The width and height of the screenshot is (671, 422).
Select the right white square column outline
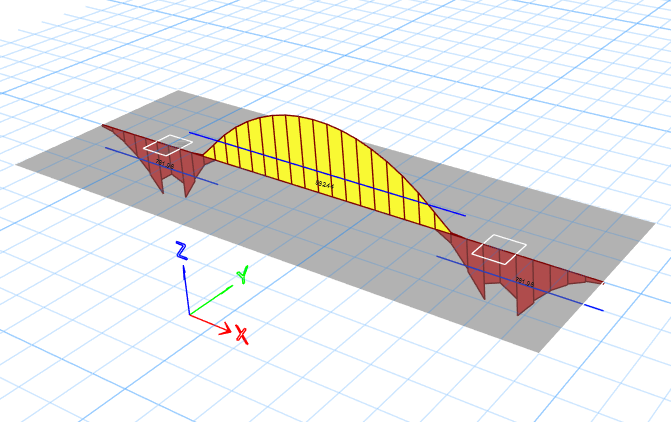point(498,248)
